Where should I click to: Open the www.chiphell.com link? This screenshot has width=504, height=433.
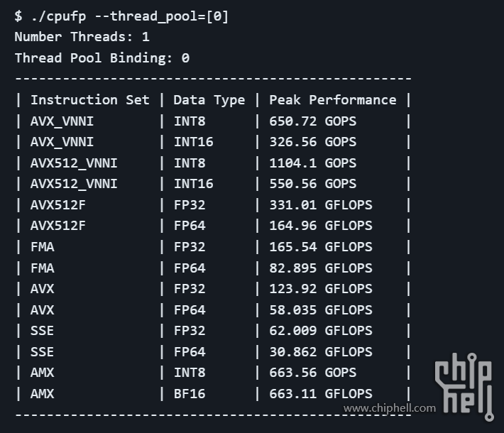[390, 408]
